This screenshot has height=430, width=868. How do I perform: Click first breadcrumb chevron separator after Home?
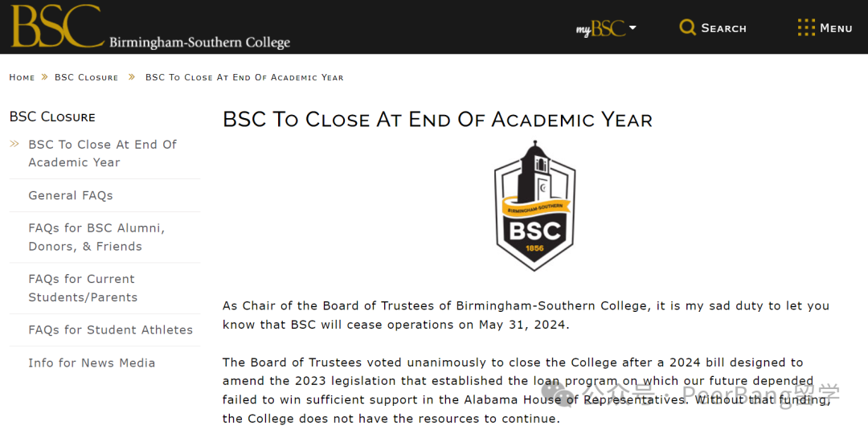(45, 77)
